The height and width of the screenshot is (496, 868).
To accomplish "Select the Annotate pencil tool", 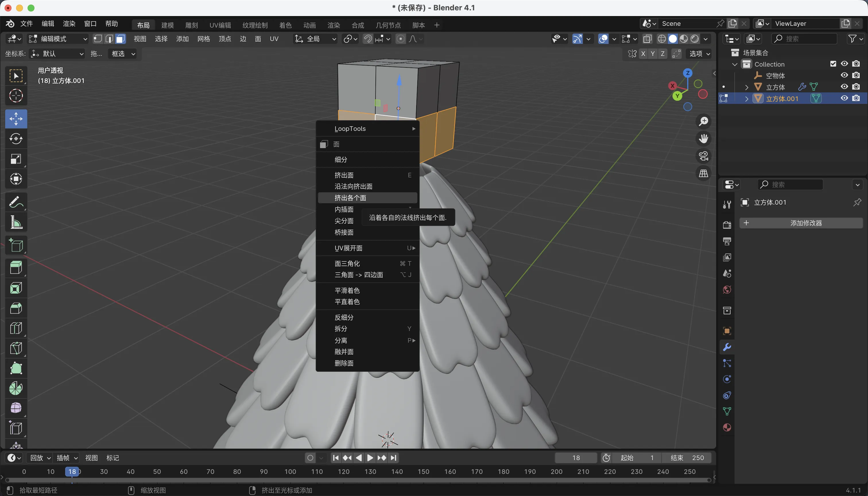I will [16, 202].
